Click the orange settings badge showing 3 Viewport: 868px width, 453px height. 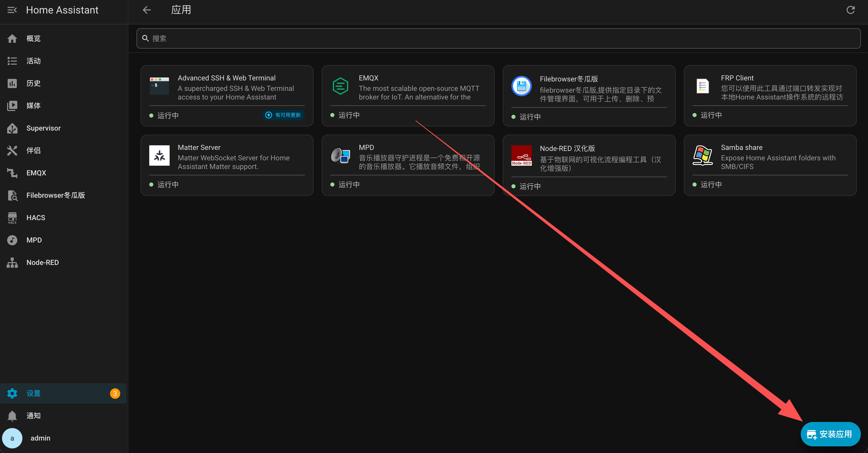coord(115,393)
